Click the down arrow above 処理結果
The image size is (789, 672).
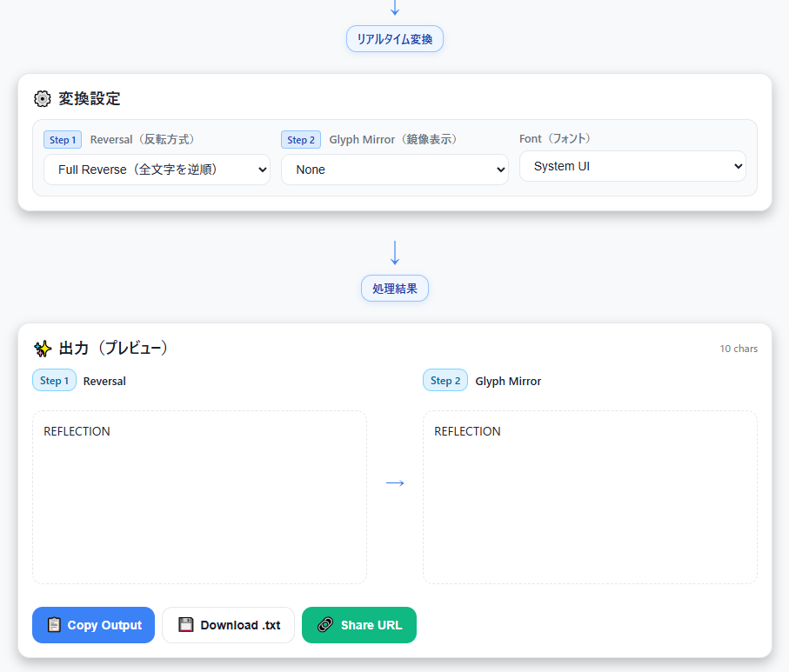(395, 252)
